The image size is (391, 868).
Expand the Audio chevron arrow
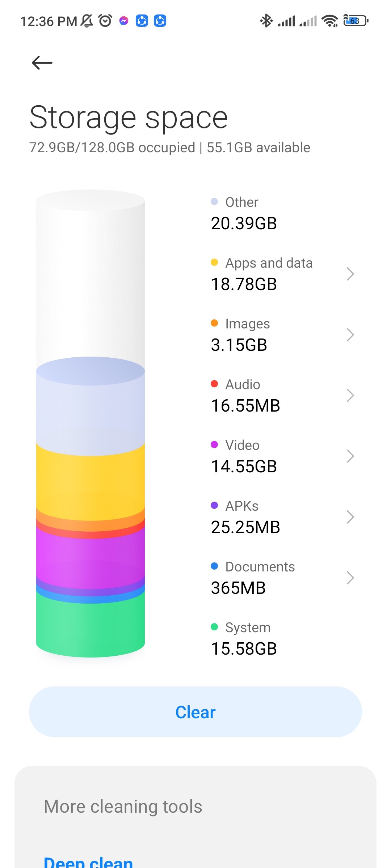pyautogui.click(x=350, y=395)
